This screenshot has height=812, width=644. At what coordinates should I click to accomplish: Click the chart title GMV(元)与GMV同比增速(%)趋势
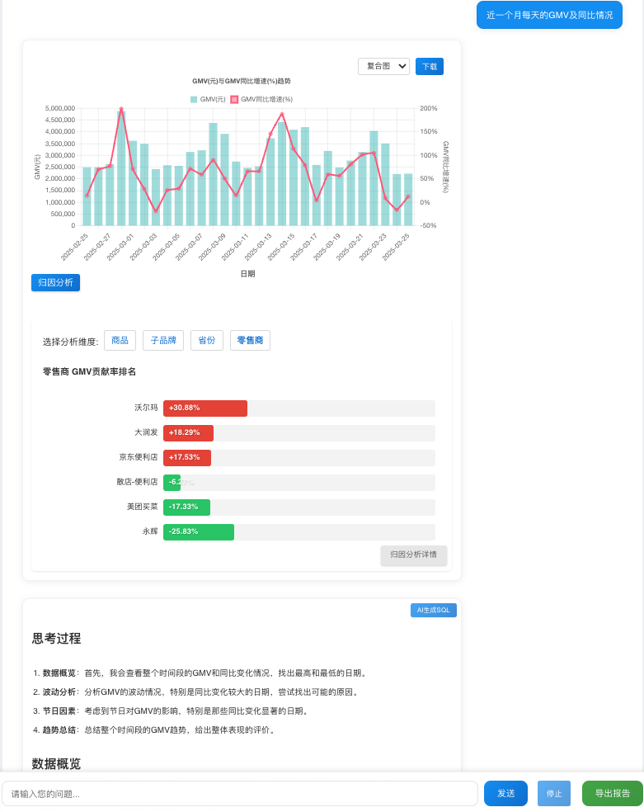tap(242, 82)
